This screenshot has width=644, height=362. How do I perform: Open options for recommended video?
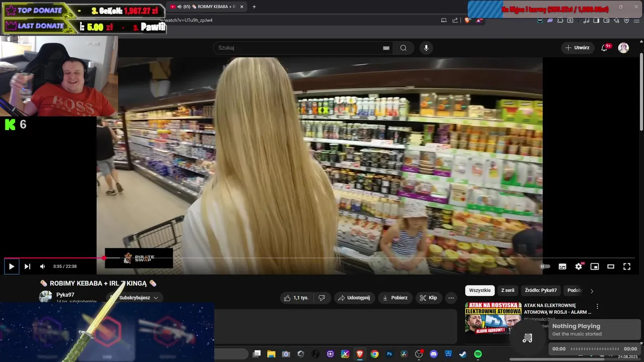pos(597,306)
